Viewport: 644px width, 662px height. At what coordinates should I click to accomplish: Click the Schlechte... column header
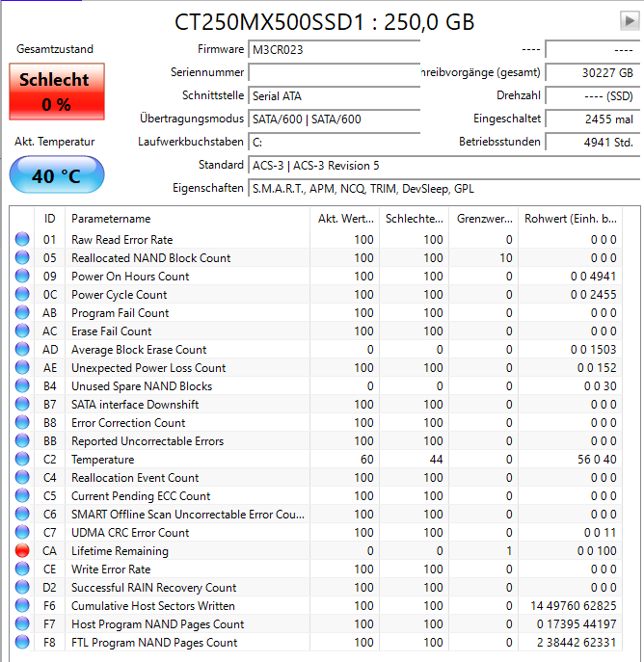point(414,219)
